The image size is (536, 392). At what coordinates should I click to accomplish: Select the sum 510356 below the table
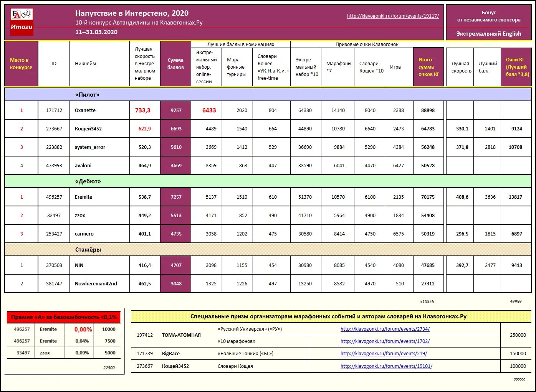(427, 301)
